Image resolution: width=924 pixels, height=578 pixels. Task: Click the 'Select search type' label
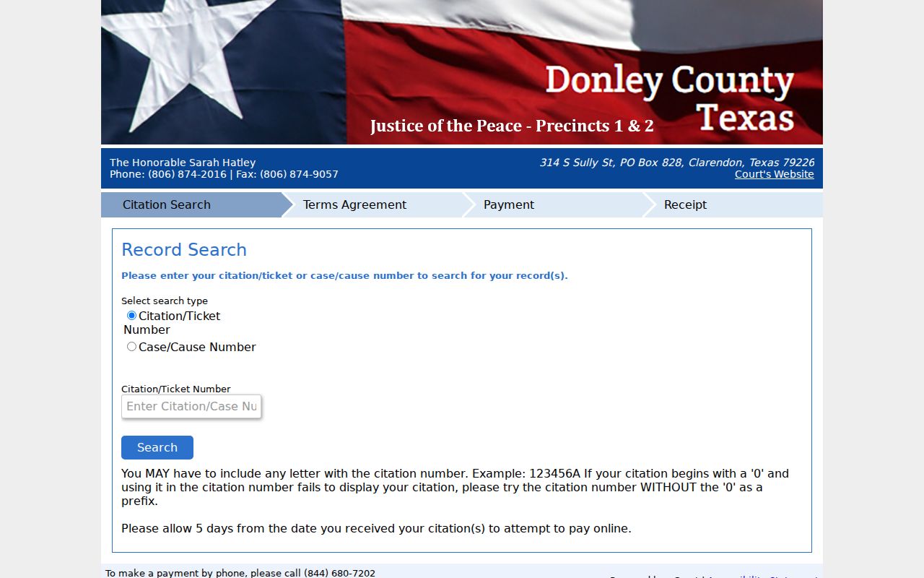(165, 301)
